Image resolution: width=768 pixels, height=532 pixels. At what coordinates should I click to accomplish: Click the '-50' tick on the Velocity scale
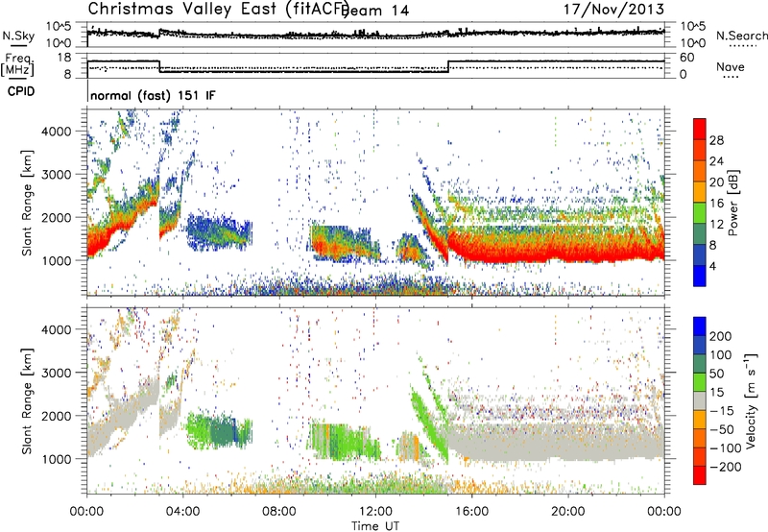click(x=723, y=429)
